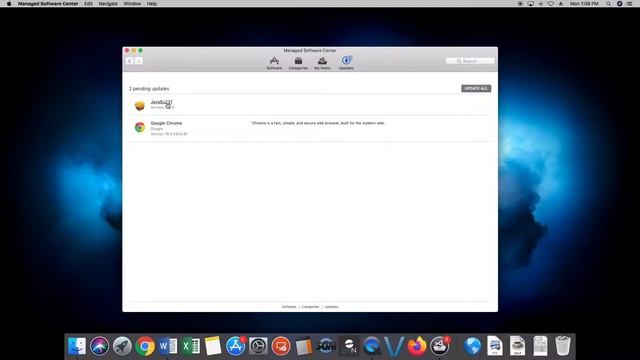The height and width of the screenshot is (360, 640).
Task: Open Notification Center in menu bar
Action: [x=630, y=4]
